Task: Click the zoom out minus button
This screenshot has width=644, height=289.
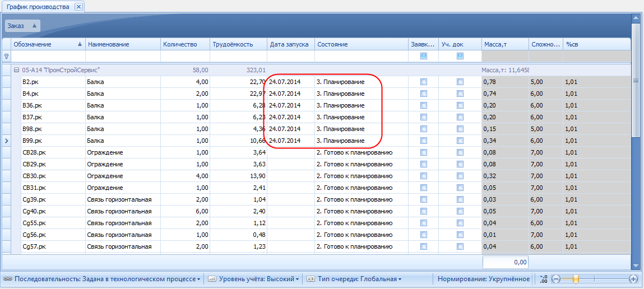Action: click(x=555, y=279)
